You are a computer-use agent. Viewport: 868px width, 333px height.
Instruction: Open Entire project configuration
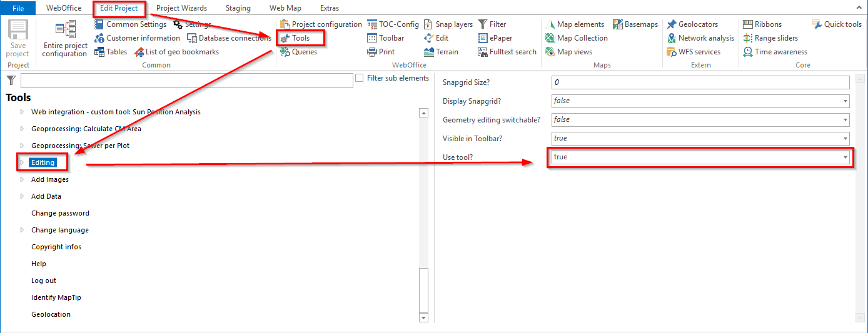click(65, 39)
